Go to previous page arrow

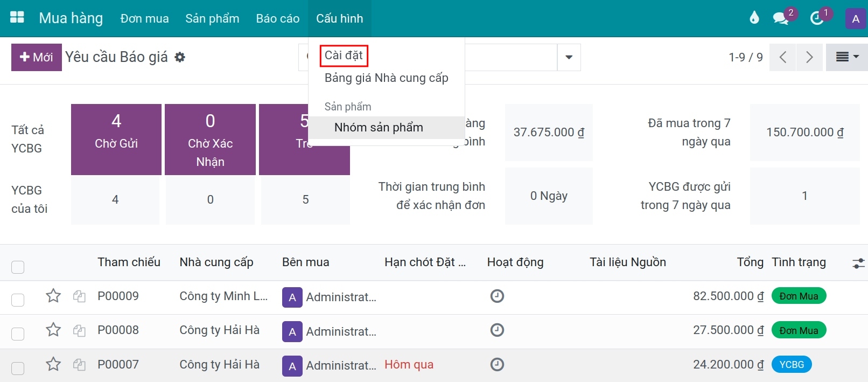[783, 57]
